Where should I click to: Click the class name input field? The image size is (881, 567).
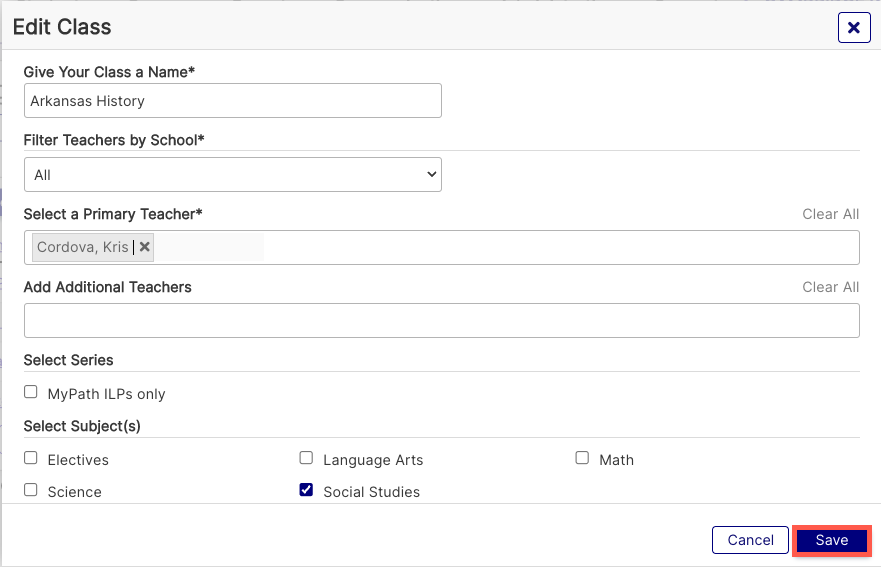(x=233, y=101)
